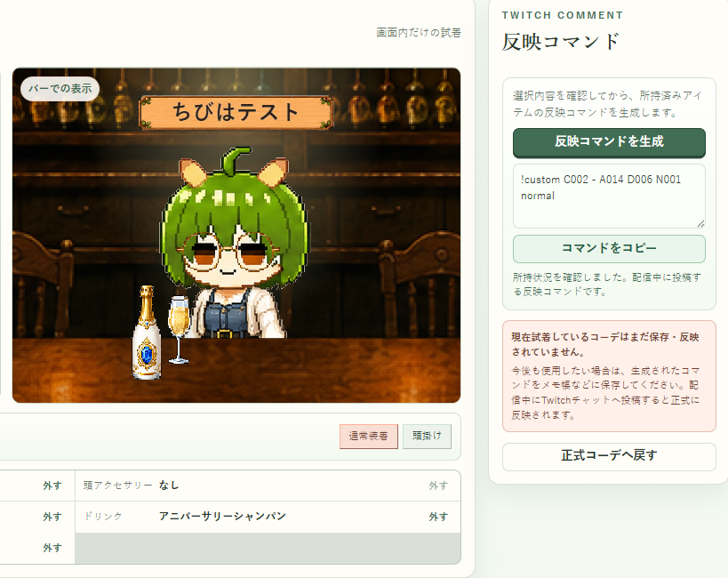728x578 pixels.
Task: Click the 反映コマンド heading
Action: (560, 42)
